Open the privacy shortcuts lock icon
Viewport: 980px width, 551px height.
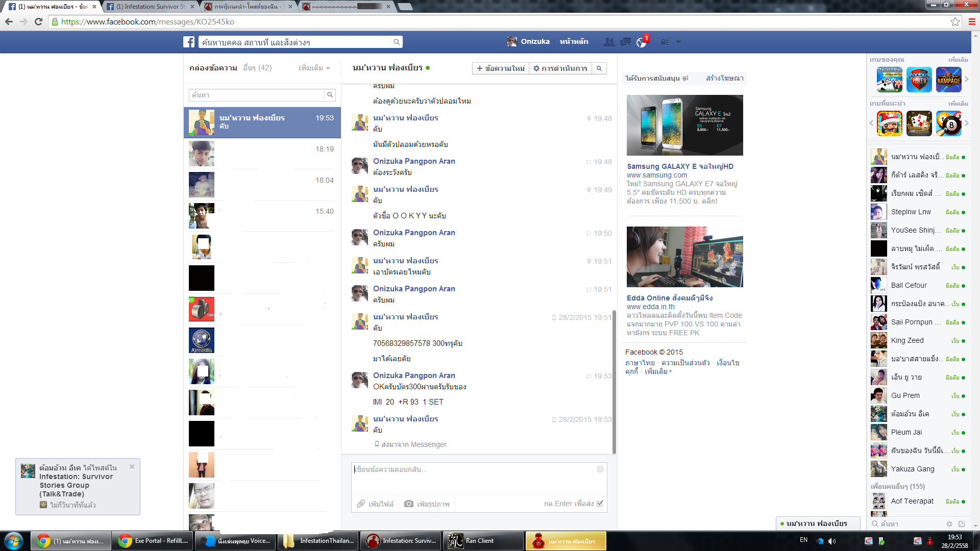click(665, 42)
